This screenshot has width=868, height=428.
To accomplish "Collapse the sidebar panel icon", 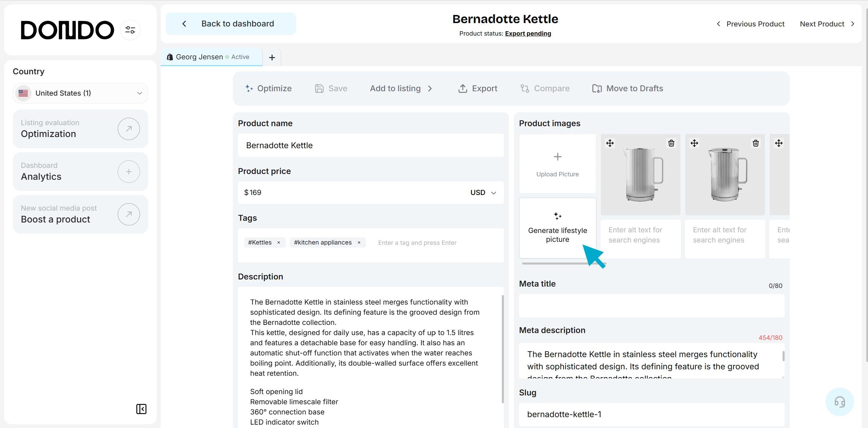I will [141, 409].
